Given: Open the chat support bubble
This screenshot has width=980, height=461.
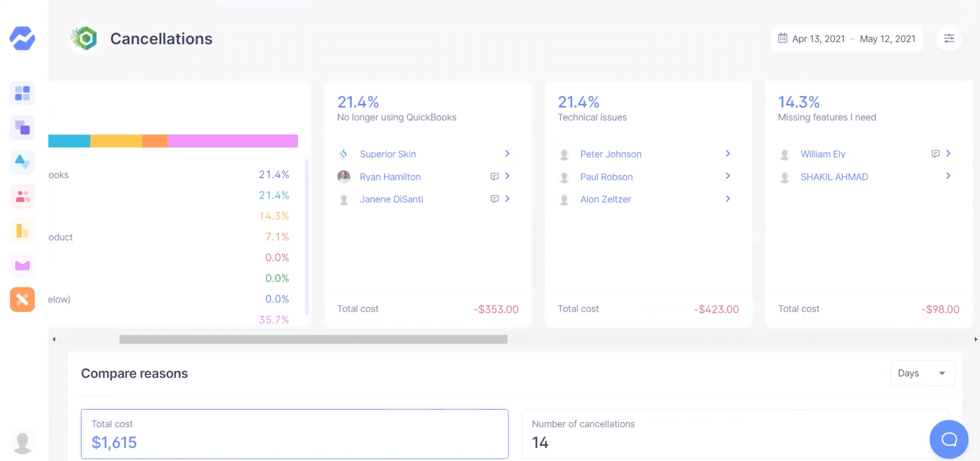Looking at the screenshot, I should click(949, 439).
